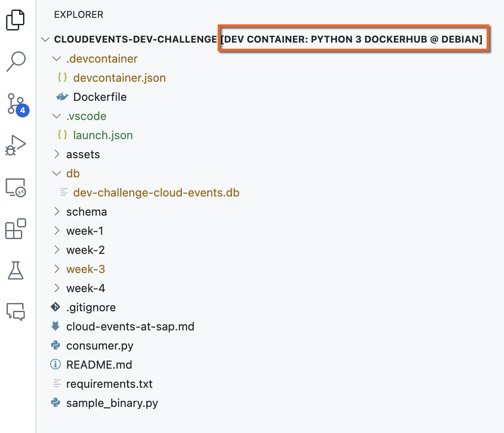Open the Search view in the activity bar
The image size is (504, 433).
16,61
